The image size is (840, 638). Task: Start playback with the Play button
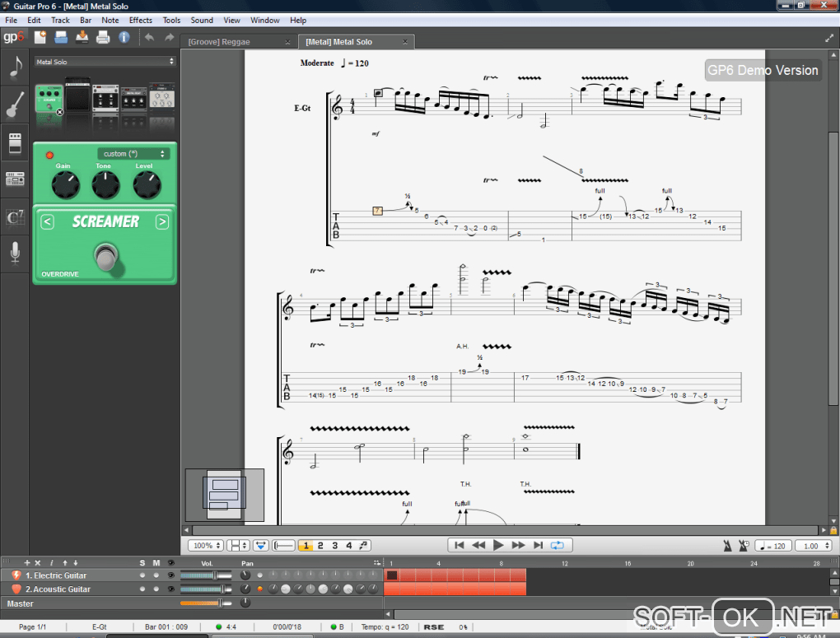click(498, 545)
